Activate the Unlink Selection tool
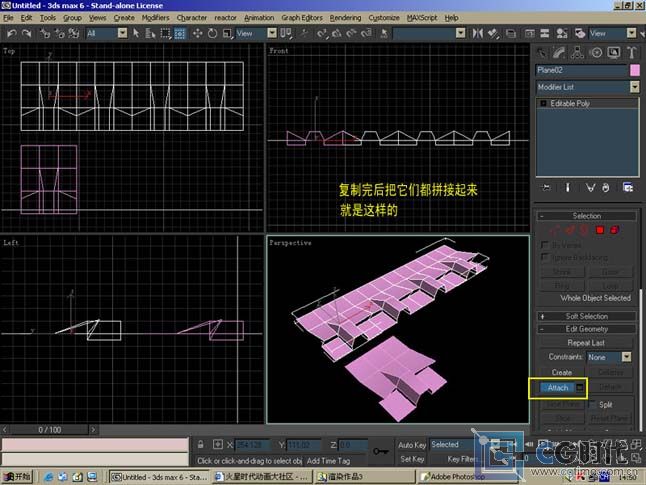 pos(59,33)
